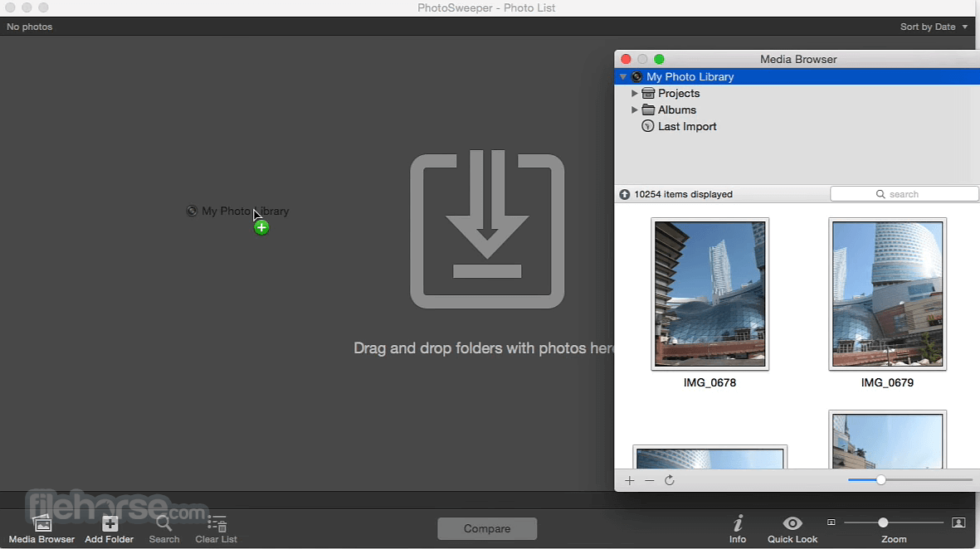This screenshot has width=980, height=549.
Task: Adjust Media Browser thumbnail size slider
Action: click(880, 479)
